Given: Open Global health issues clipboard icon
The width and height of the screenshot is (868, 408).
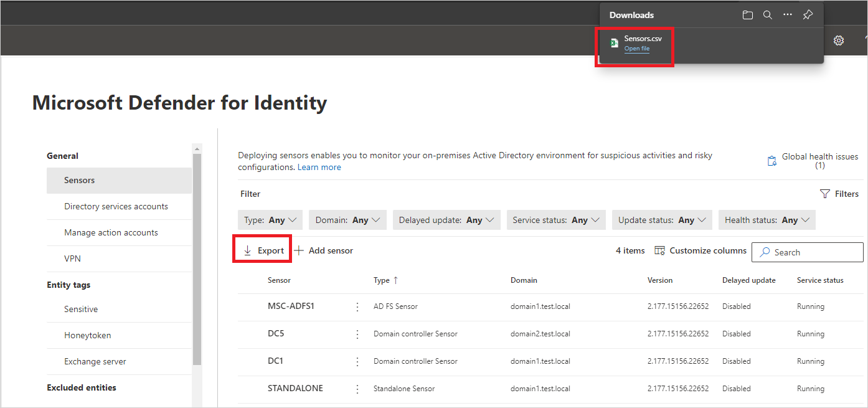Looking at the screenshot, I should [x=772, y=161].
